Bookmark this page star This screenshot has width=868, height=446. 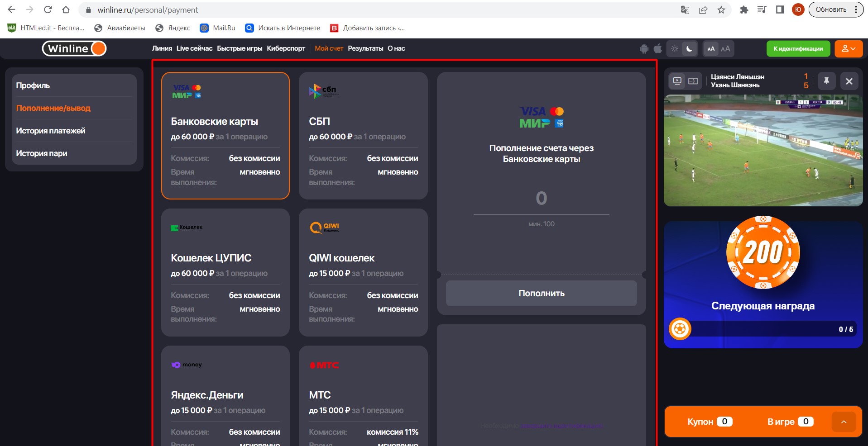tap(721, 9)
